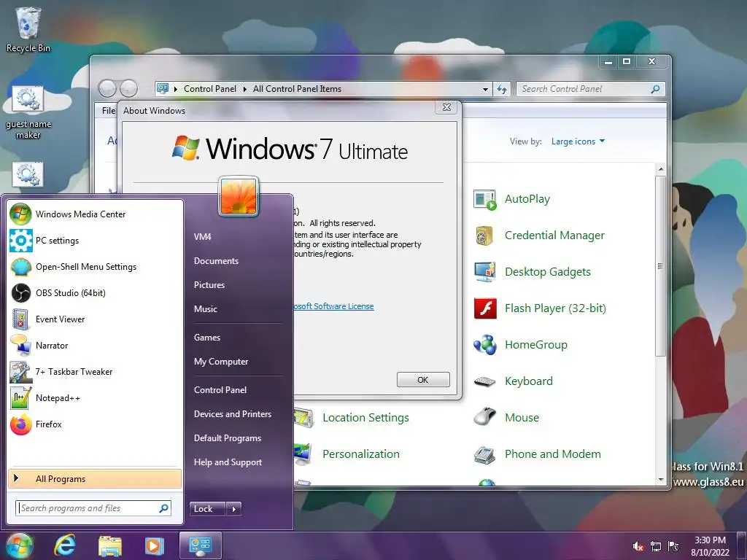Open Credential Manager icon

point(484,236)
